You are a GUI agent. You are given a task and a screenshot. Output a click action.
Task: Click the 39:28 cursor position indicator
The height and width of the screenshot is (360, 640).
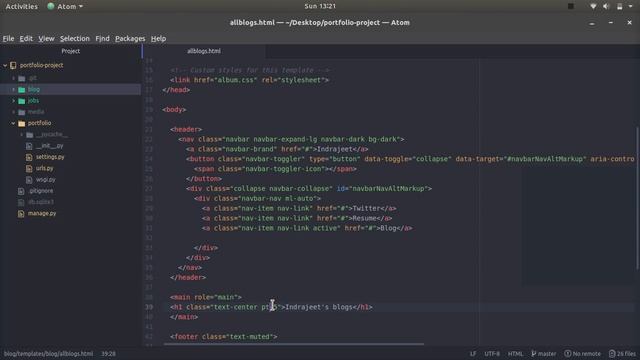tap(109, 353)
